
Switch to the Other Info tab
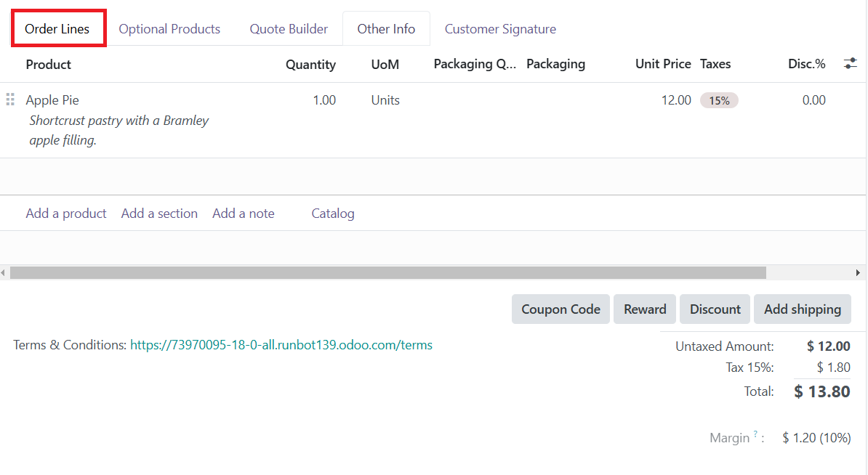[x=386, y=29]
